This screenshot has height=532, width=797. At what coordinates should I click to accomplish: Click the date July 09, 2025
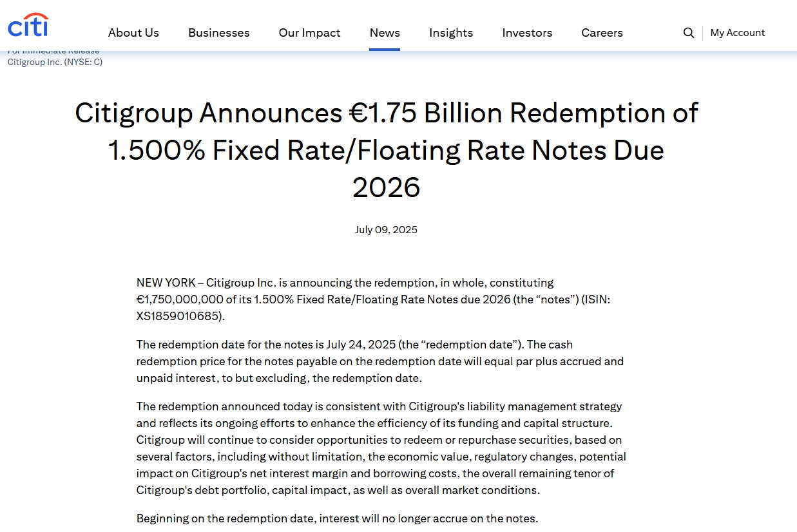[386, 230]
